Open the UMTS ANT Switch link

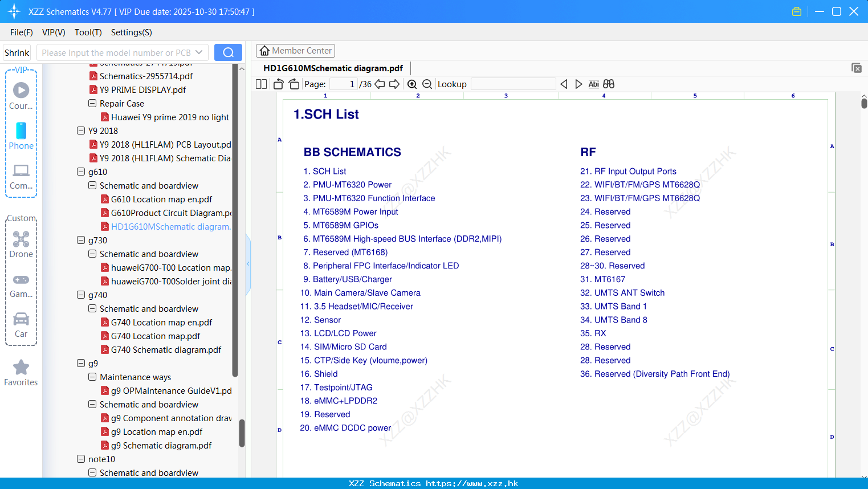[622, 293]
